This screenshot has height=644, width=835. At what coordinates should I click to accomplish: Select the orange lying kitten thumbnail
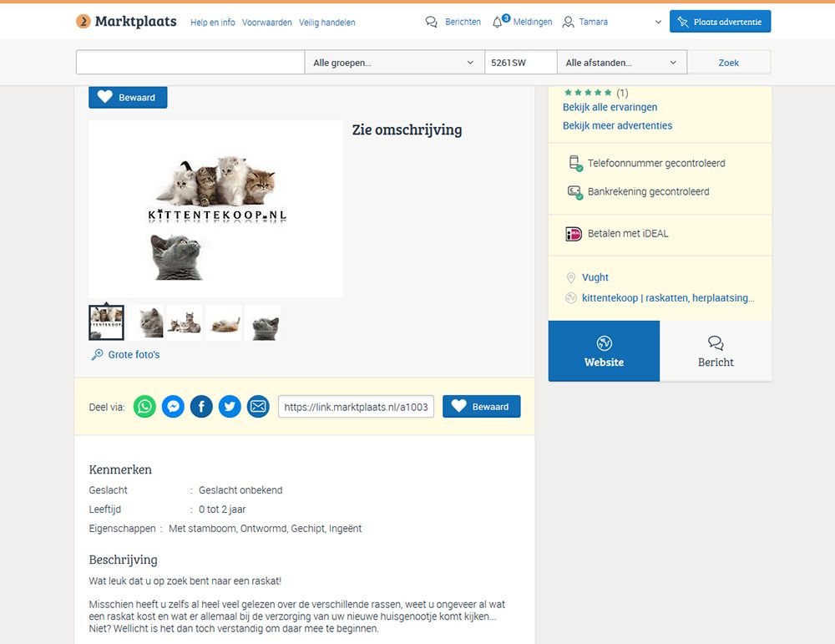pyautogui.click(x=224, y=322)
